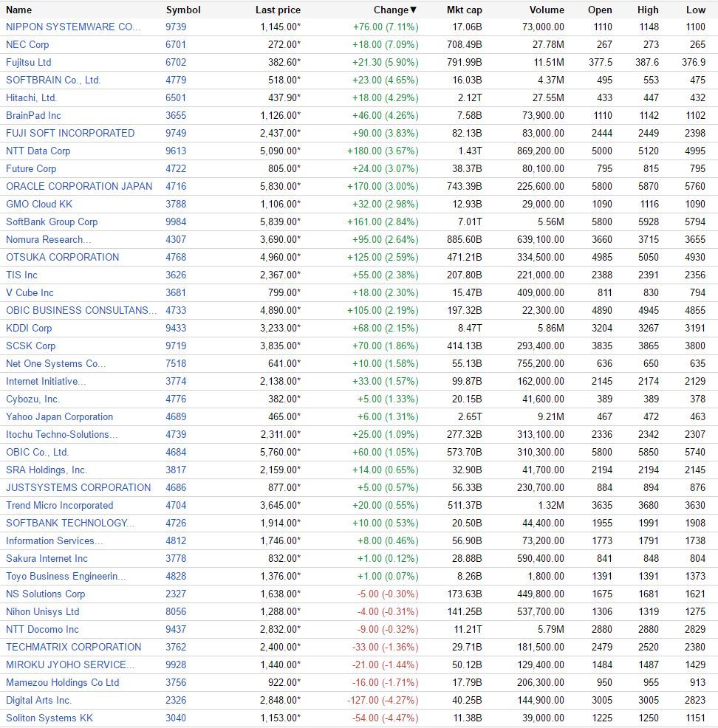Open V Cube Inc link
Image resolution: width=718 pixels, height=728 pixels.
pyautogui.click(x=30, y=292)
